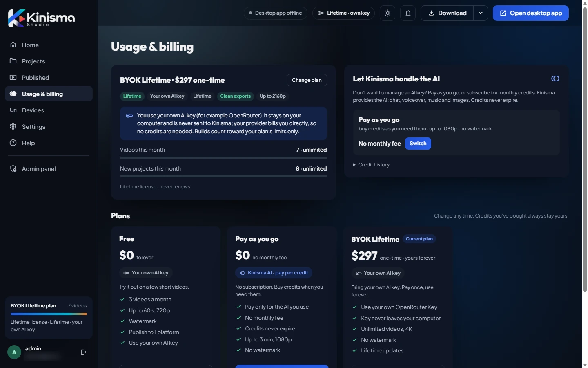Open the Projects section

pyautogui.click(x=49, y=61)
